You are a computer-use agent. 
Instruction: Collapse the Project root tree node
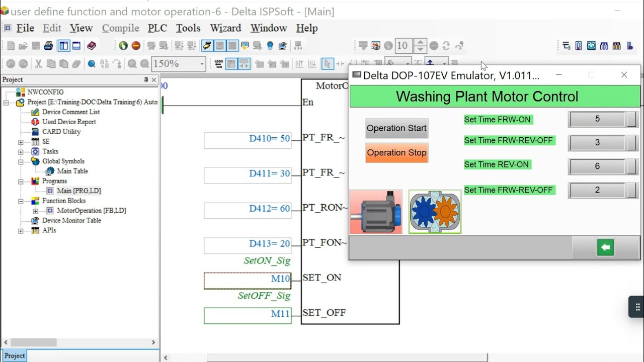pos(6,102)
